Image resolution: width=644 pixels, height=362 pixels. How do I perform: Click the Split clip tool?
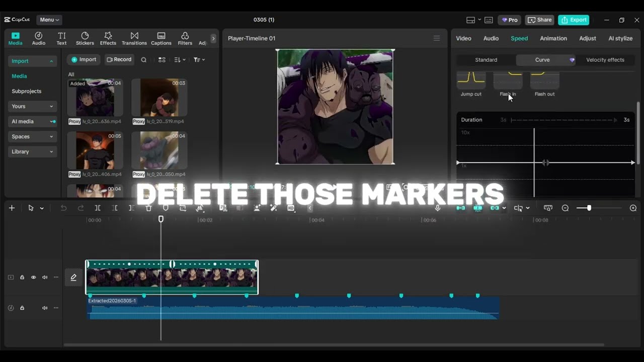click(98, 208)
